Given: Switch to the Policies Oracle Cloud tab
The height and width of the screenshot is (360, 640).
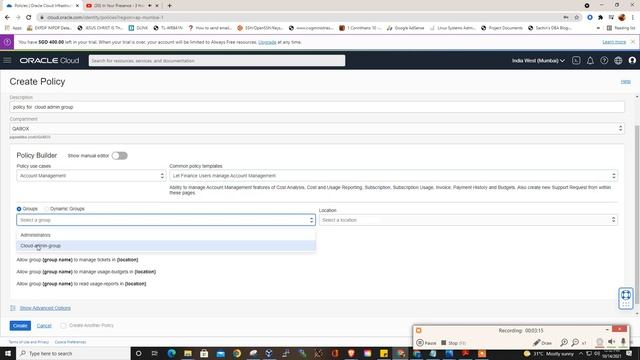Looking at the screenshot, I should pos(42,6).
